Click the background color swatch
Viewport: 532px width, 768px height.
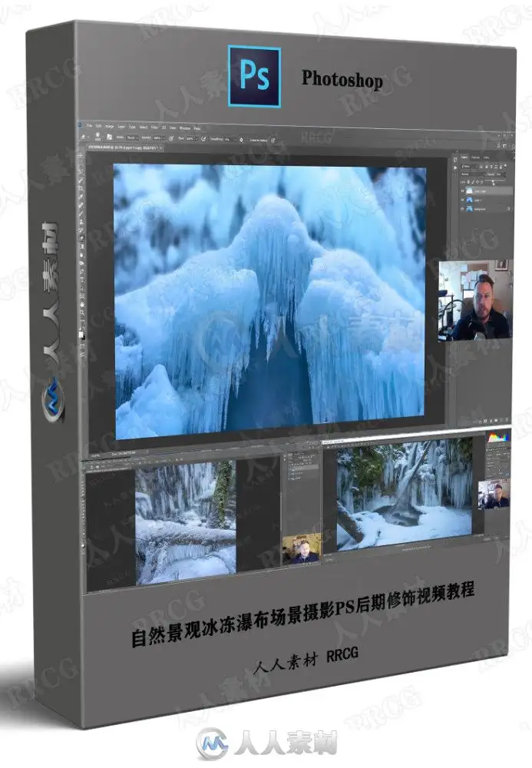pos(84,338)
